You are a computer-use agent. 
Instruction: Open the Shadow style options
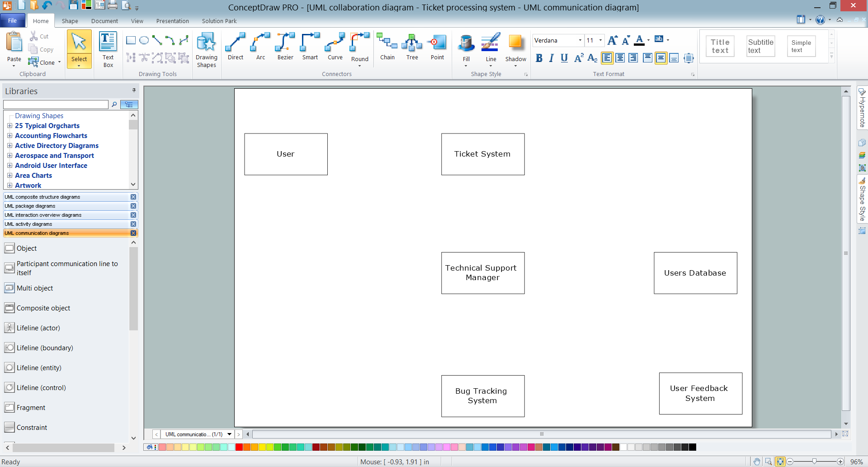[x=516, y=49]
